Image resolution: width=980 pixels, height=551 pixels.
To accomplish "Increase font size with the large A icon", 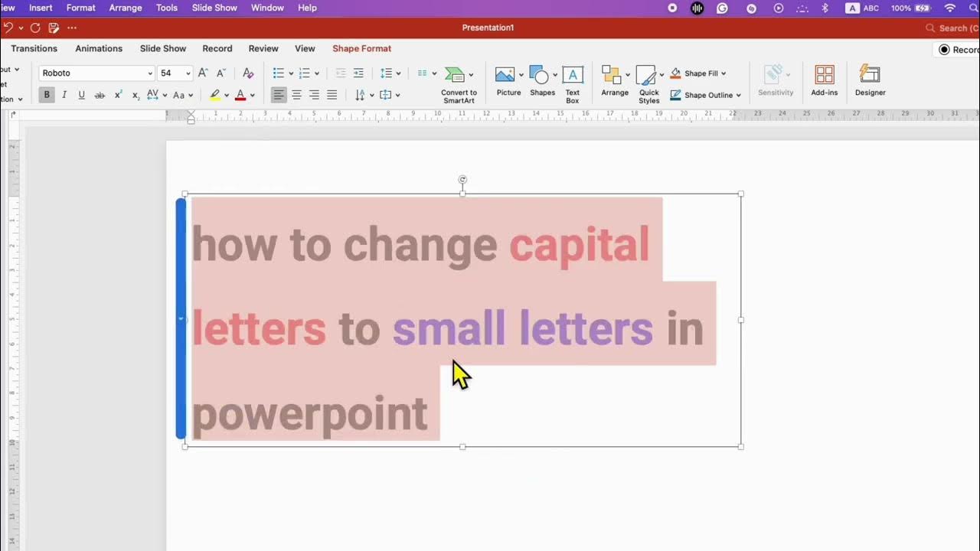I will tap(203, 73).
